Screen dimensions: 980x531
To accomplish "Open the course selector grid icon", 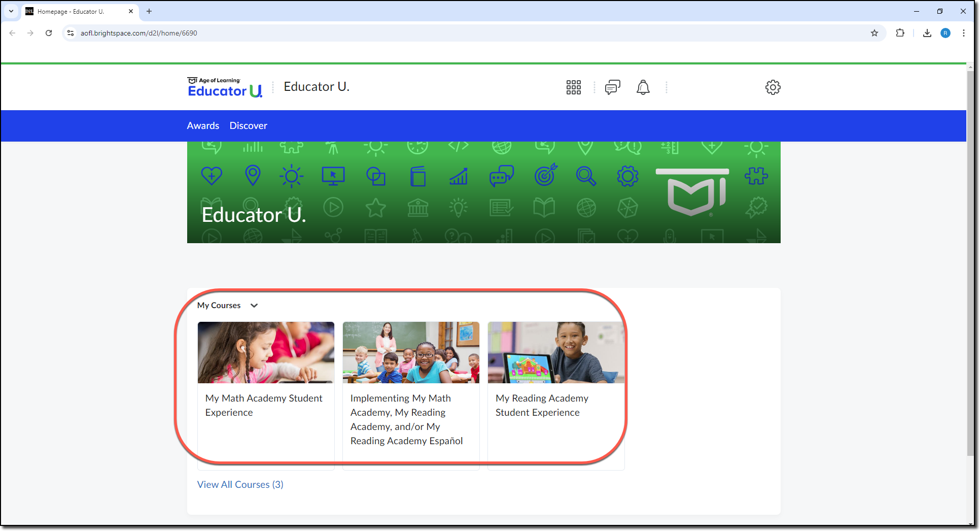I will coord(573,87).
